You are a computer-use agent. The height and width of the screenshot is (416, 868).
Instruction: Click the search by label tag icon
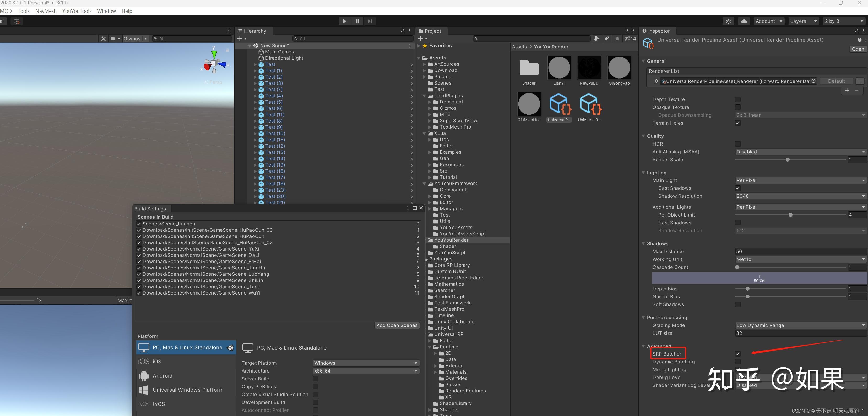(x=606, y=39)
